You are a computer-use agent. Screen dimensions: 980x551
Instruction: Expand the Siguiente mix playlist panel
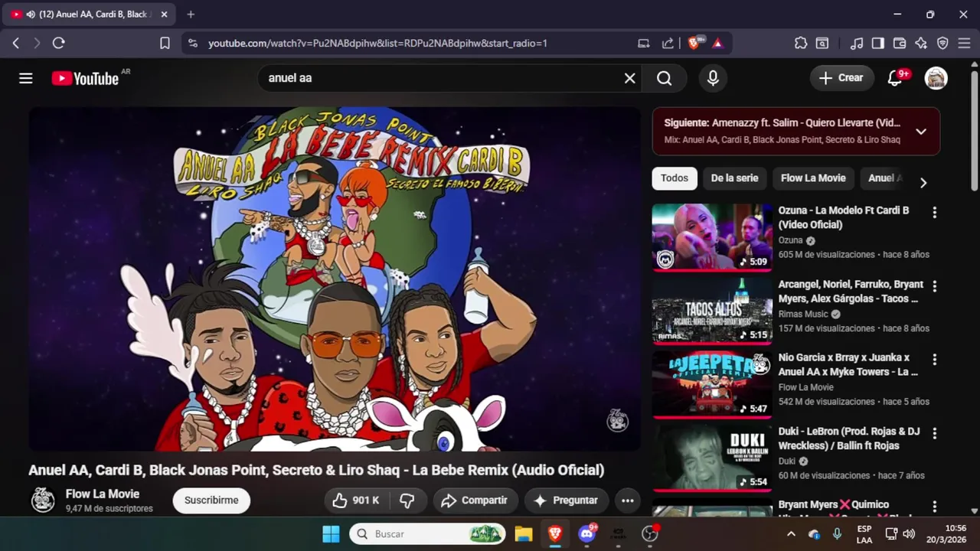coord(921,132)
